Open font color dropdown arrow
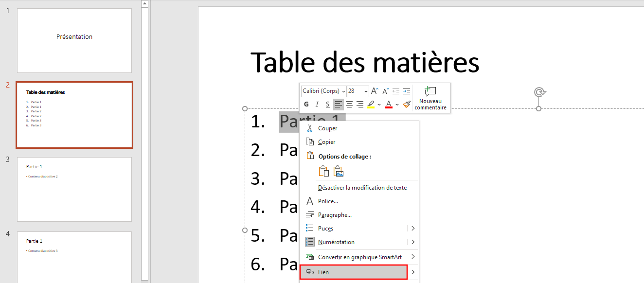644x283 pixels. coord(397,105)
